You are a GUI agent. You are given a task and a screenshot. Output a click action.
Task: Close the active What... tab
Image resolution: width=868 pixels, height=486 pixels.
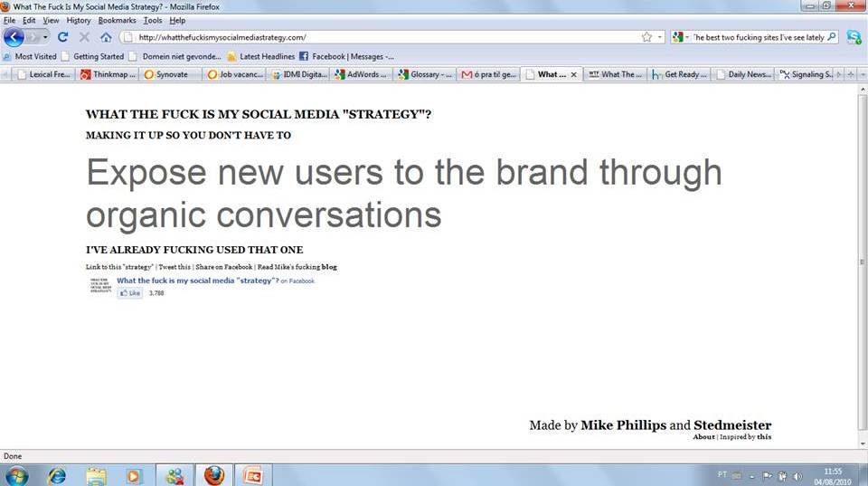(x=573, y=74)
